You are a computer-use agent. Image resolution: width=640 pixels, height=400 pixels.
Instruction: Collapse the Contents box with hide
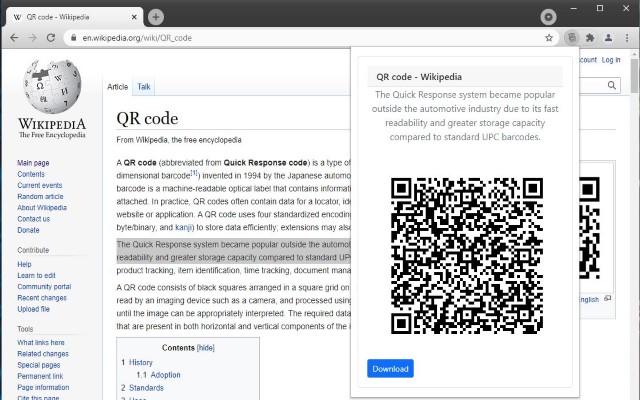point(205,348)
